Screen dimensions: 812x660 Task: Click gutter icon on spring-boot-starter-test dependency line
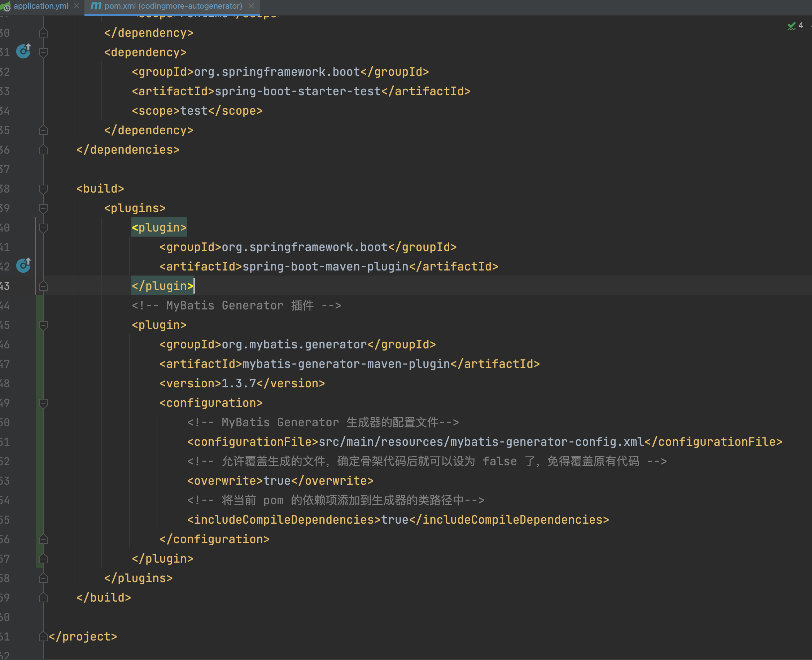click(x=23, y=51)
